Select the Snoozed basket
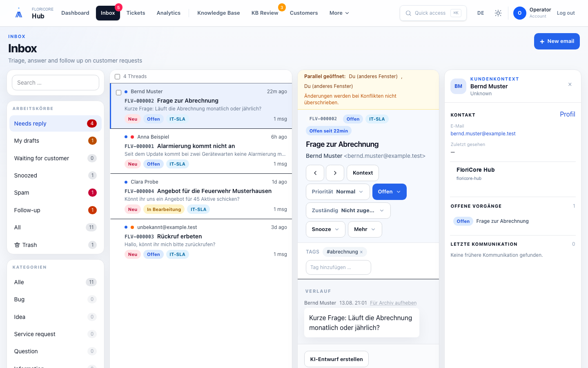Screen dimensions: 588x368 click(x=56, y=175)
